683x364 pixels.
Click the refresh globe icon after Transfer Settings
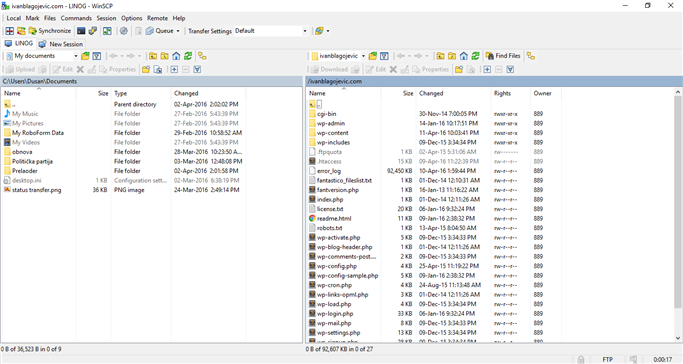coord(319,31)
